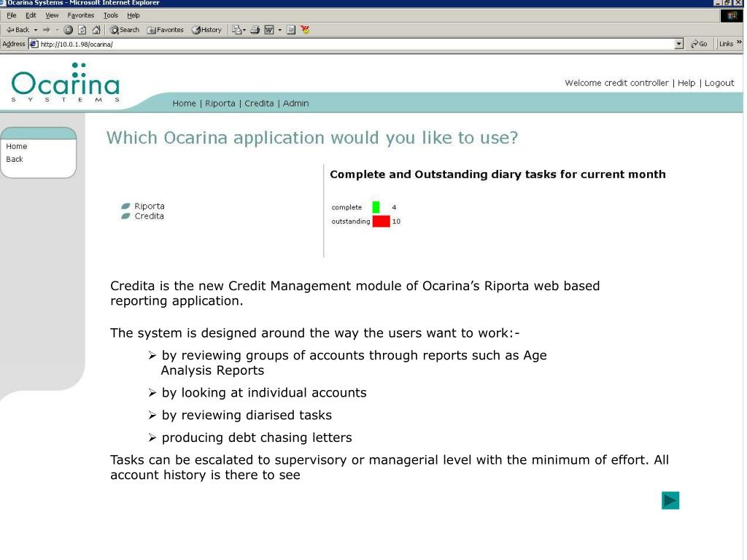747x560 pixels.
Task: Open the File menu
Action: 12,15
